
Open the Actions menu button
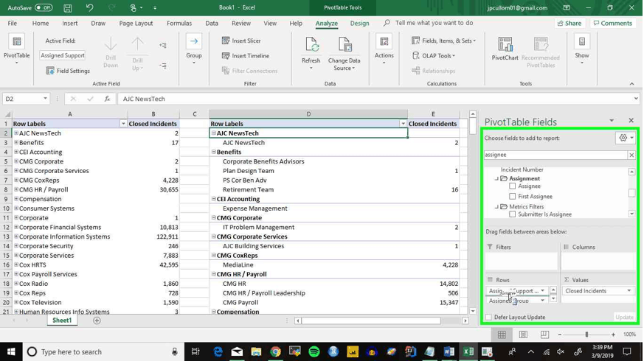[384, 49]
